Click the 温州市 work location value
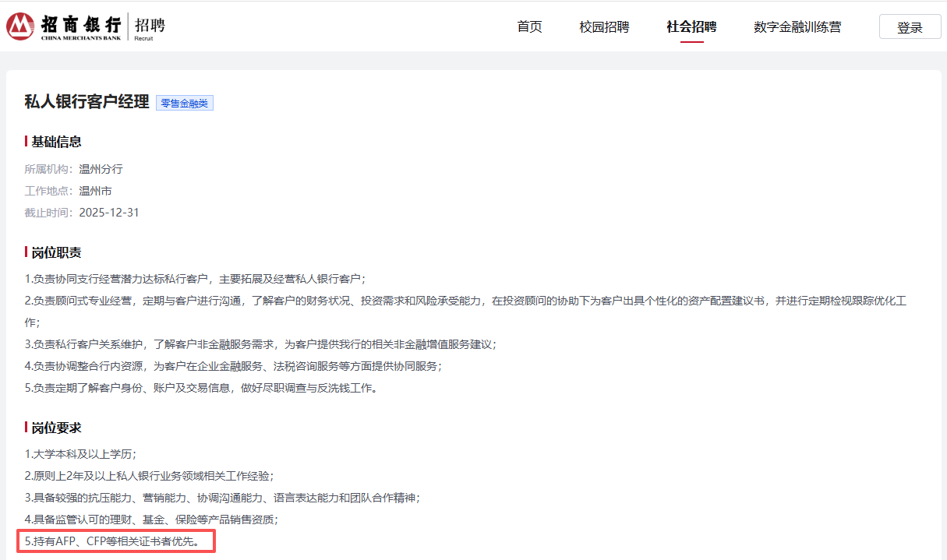The width and height of the screenshot is (947, 560). tap(95, 191)
